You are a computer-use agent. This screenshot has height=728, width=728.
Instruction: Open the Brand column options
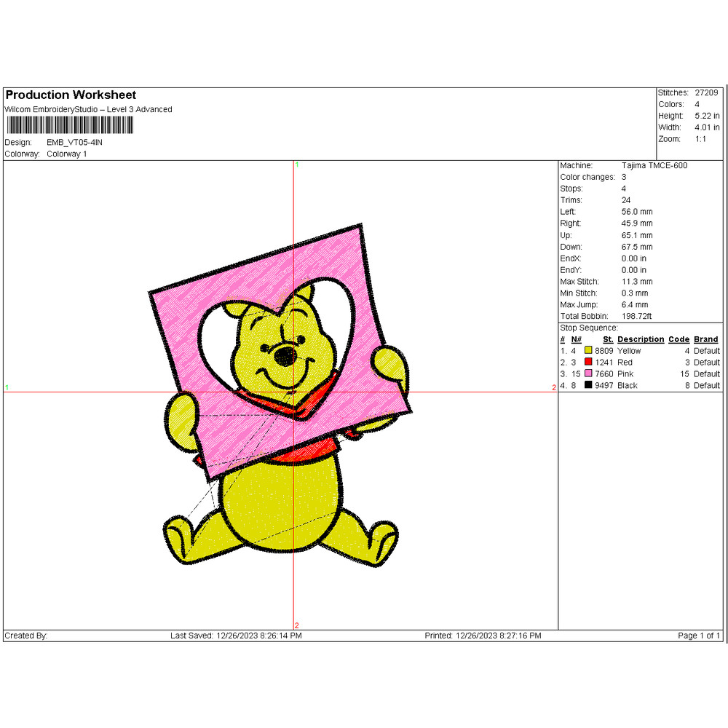pyautogui.click(x=707, y=339)
